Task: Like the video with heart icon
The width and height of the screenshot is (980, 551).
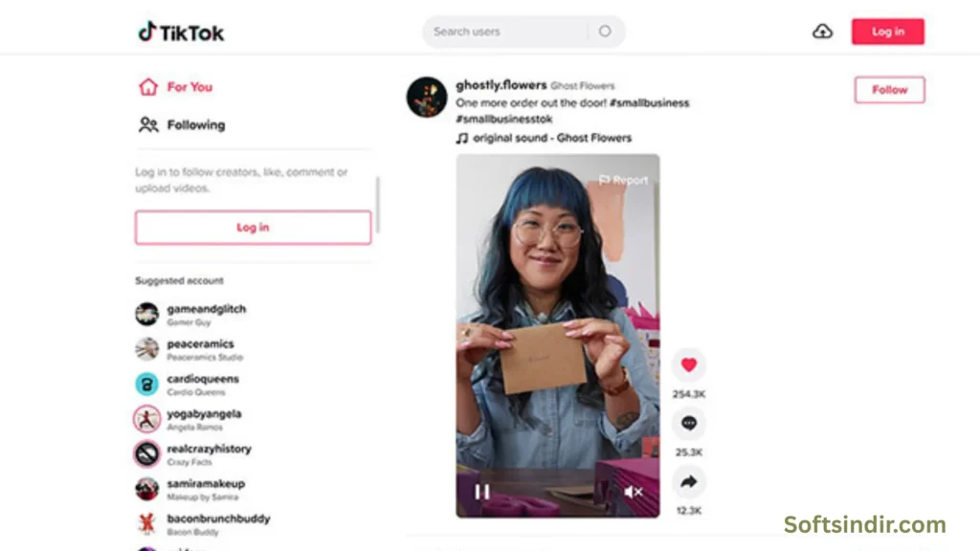Action: click(689, 364)
